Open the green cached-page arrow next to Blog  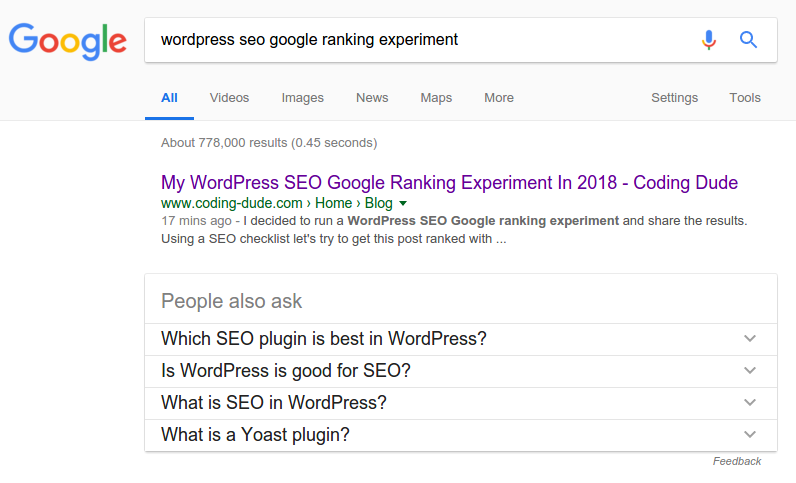(403, 204)
